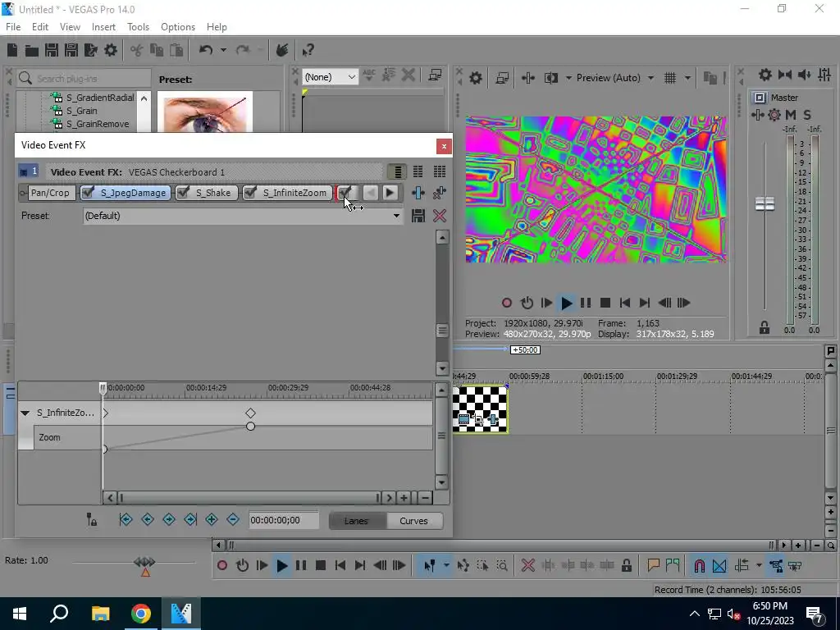Click the Delete Keyframe minus diamond
This screenshot has width=840, height=630.
232,519
